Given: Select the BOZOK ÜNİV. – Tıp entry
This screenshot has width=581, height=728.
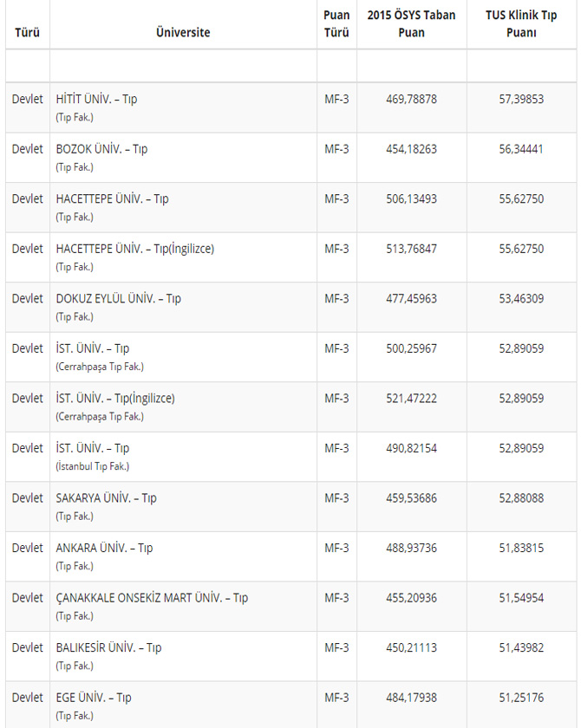Looking at the screenshot, I should pyautogui.click(x=101, y=149).
